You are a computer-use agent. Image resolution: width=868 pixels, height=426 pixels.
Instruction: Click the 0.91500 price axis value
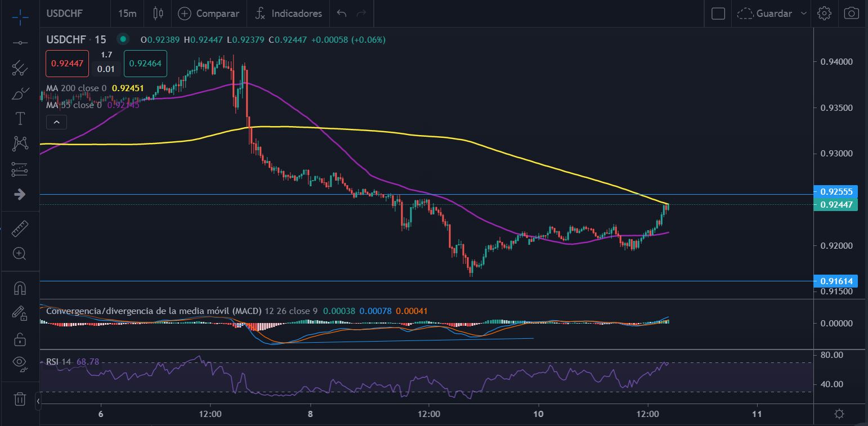pyautogui.click(x=836, y=292)
